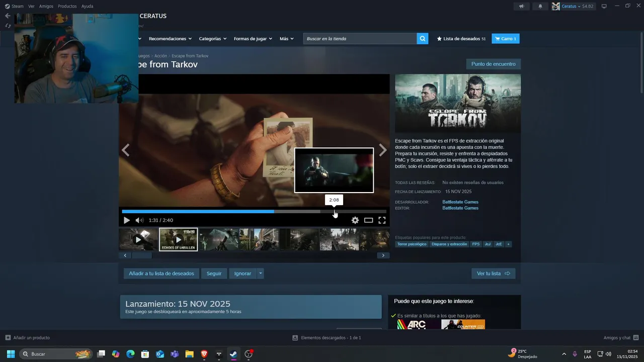This screenshot has width=644, height=362.
Task: Expand Recomendaciones menu
Action: coord(170,39)
